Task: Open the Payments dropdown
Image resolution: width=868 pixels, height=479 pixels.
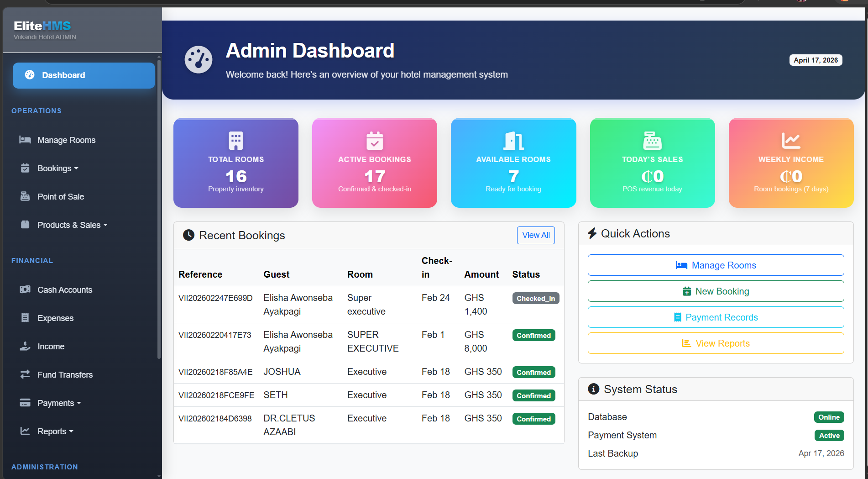Action: click(56, 403)
